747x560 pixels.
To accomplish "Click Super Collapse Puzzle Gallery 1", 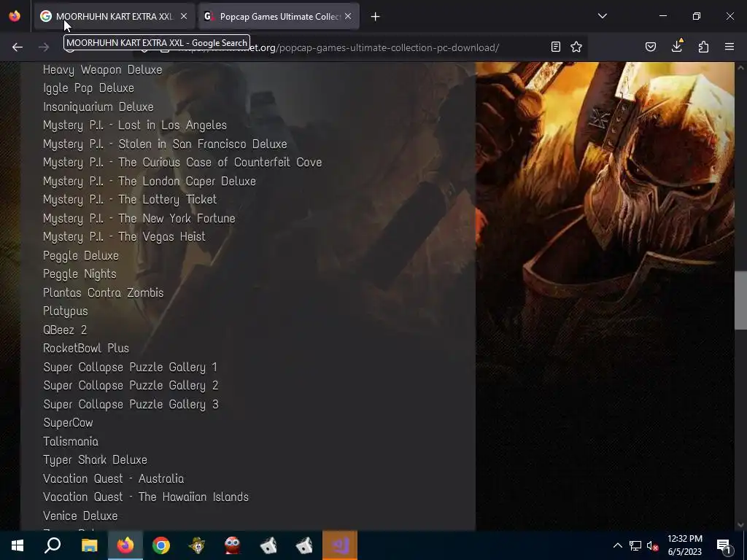I will click(130, 367).
